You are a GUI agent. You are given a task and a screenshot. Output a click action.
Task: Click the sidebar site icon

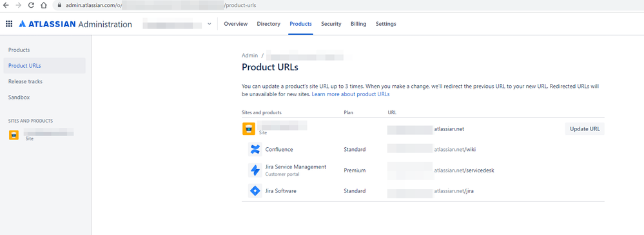[14, 135]
